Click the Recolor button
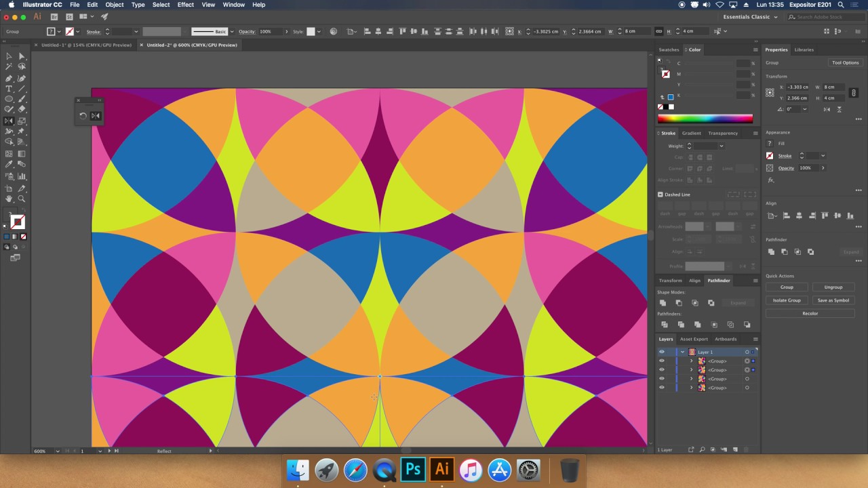868x488 pixels. click(x=810, y=313)
